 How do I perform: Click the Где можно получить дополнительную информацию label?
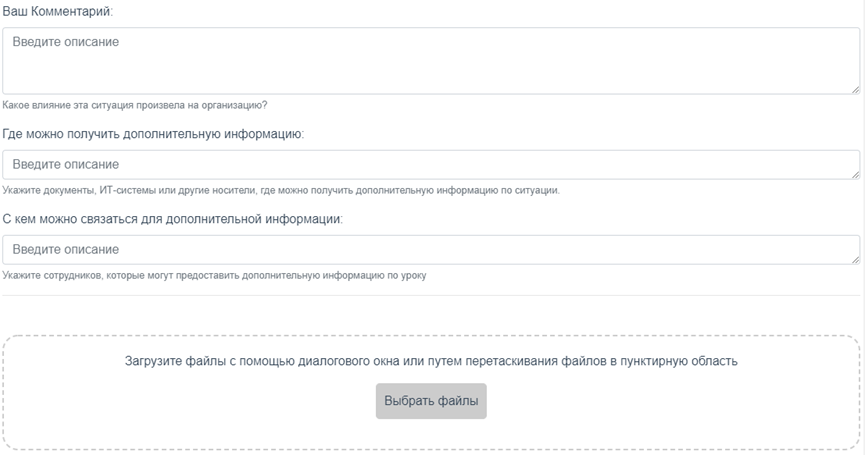point(153,134)
